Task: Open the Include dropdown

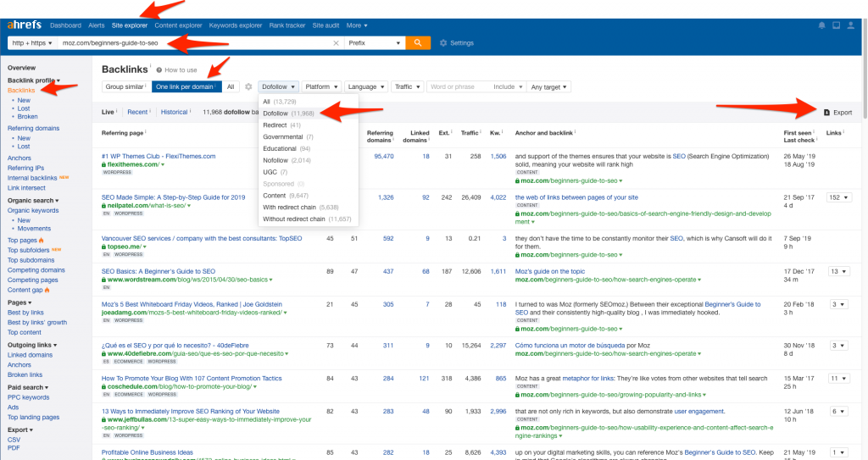Action: [508, 87]
